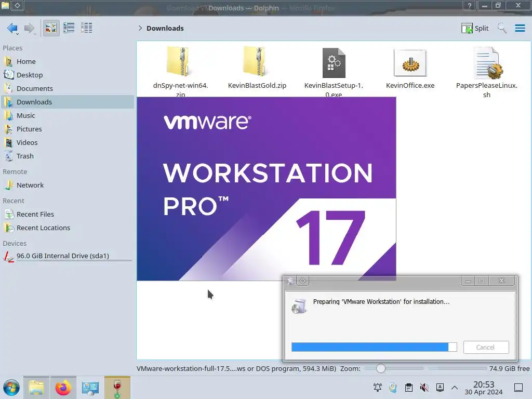Open the search magnifier in Dolphin
Viewport: 532px width, 399px height.
502,28
